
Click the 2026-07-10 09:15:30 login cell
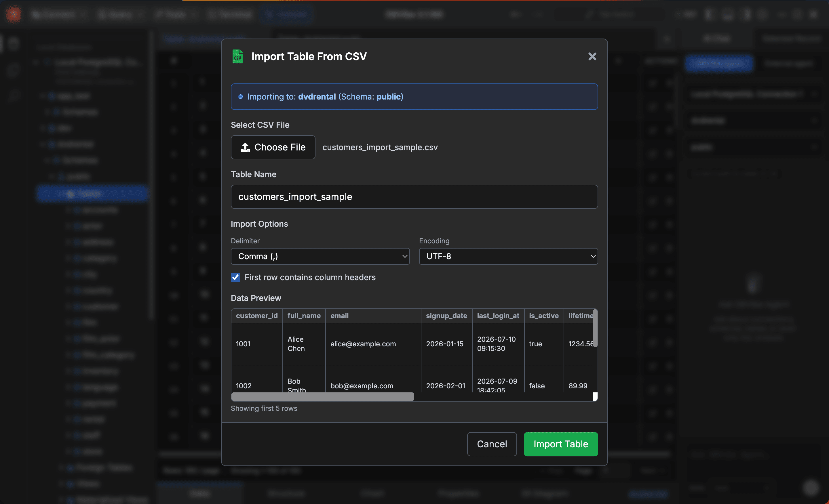tap(498, 344)
